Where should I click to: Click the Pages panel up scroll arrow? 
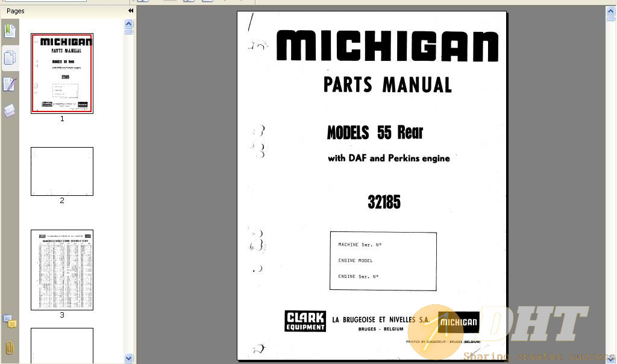129,24
